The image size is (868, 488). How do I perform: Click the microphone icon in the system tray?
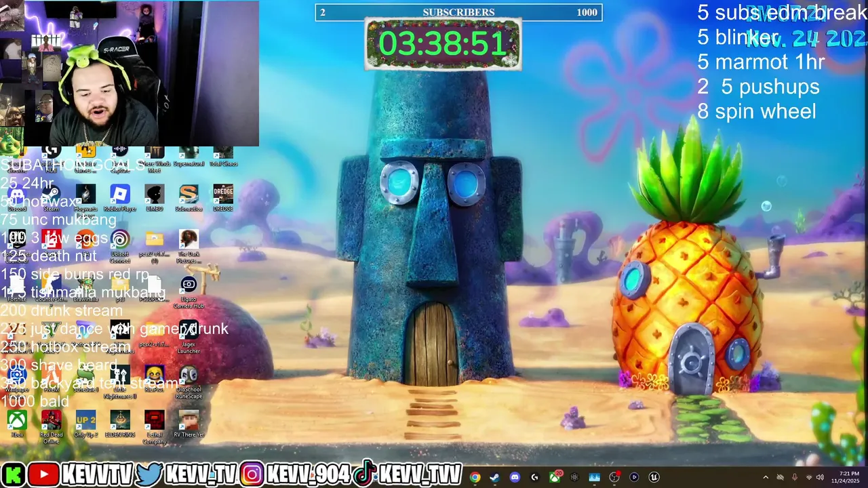pyautogui.click(x=794, y=477)
